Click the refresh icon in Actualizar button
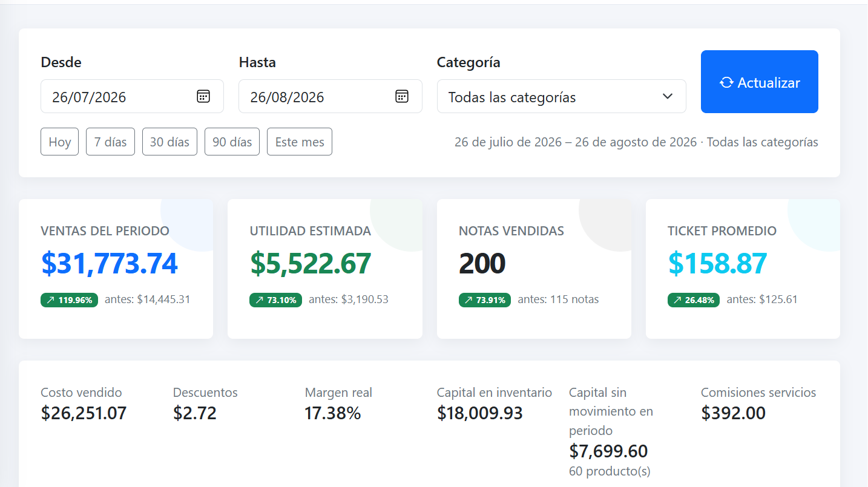 (726, 82)
